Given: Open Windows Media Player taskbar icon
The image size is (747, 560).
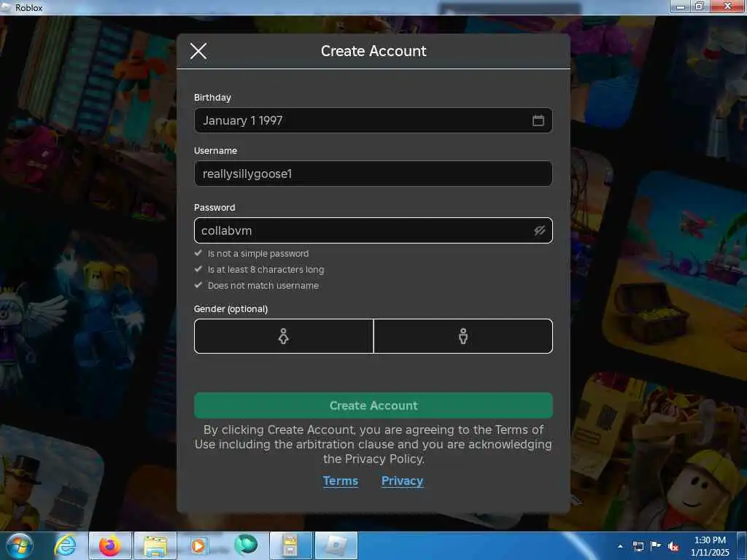Looking at the screenshot, I should click(198, 545).
